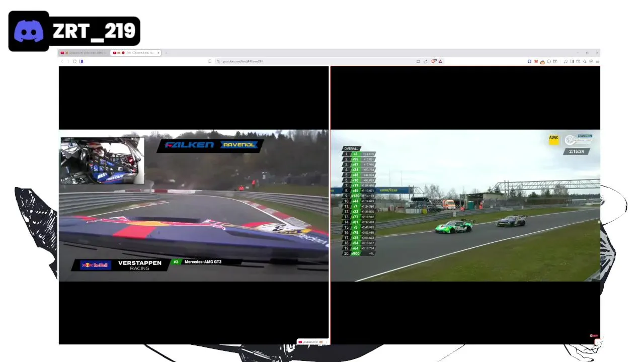Click the Discord logo in the overlay

[x=29, y=31]
